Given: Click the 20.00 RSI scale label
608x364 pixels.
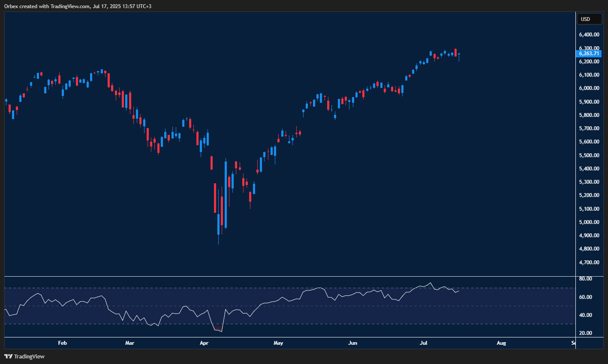Looking at the screenshot, I should click(586, 333).
